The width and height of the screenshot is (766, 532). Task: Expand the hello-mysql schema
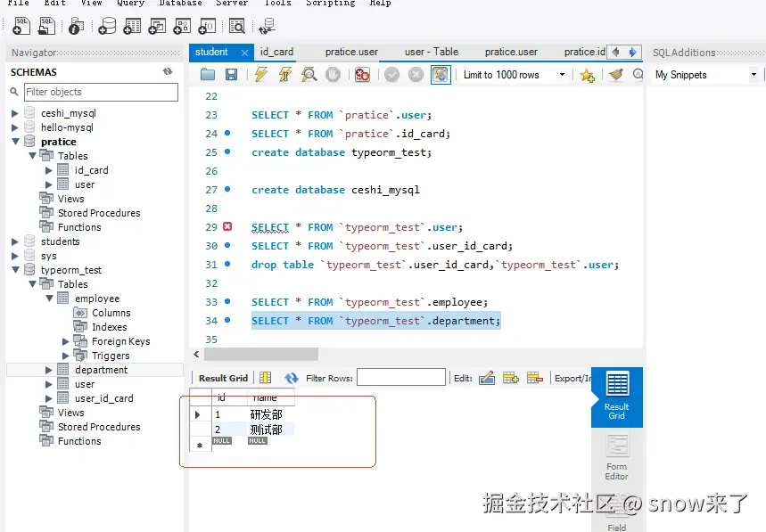pos(14,127)
